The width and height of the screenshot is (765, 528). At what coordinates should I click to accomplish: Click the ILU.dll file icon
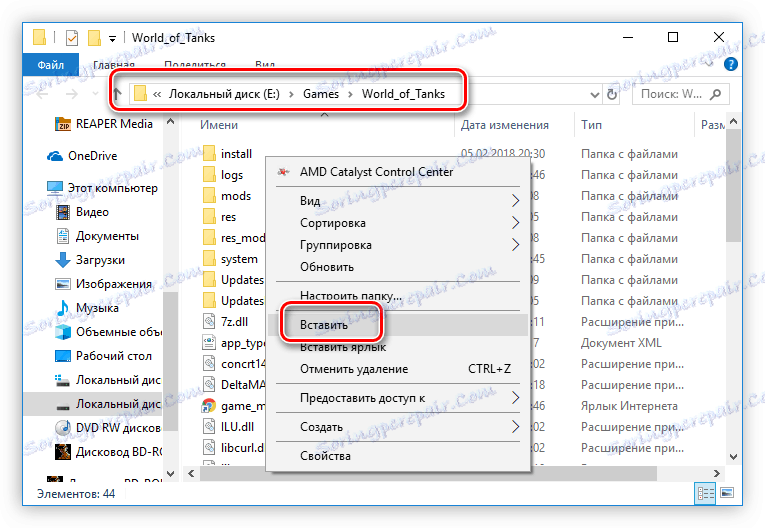point(209,426)
